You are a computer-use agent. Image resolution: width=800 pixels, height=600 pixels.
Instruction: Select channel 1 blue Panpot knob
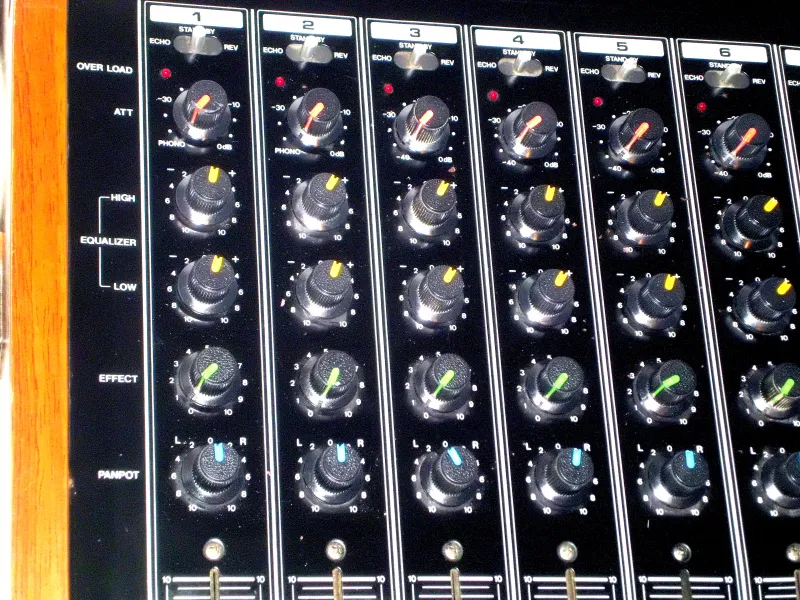tap(214, 468)
